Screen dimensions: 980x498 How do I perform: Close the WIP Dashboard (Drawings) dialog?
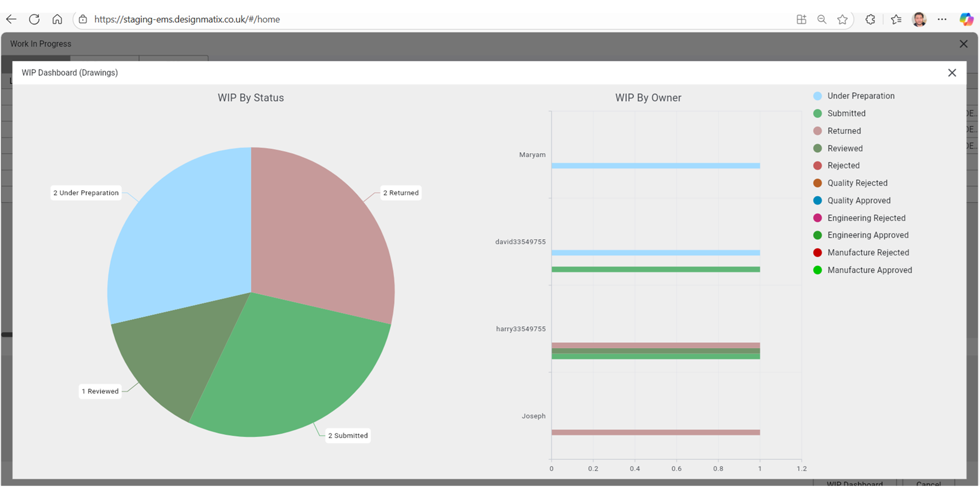952,73
